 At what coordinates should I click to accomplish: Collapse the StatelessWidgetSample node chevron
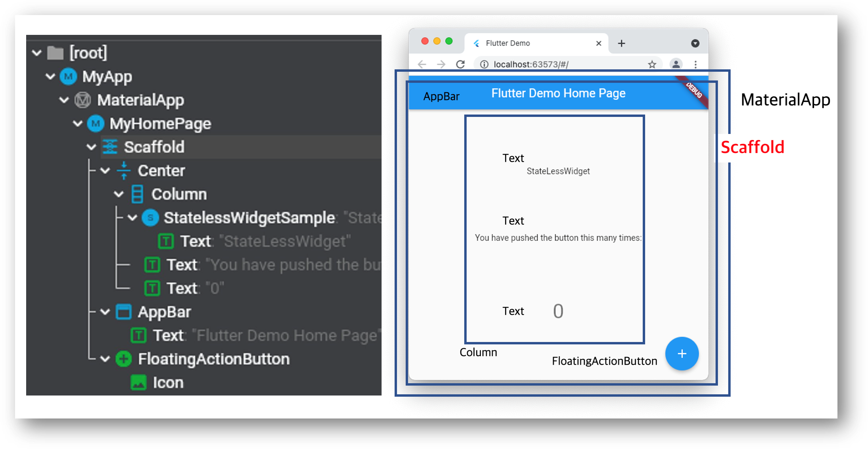[132, 218]
